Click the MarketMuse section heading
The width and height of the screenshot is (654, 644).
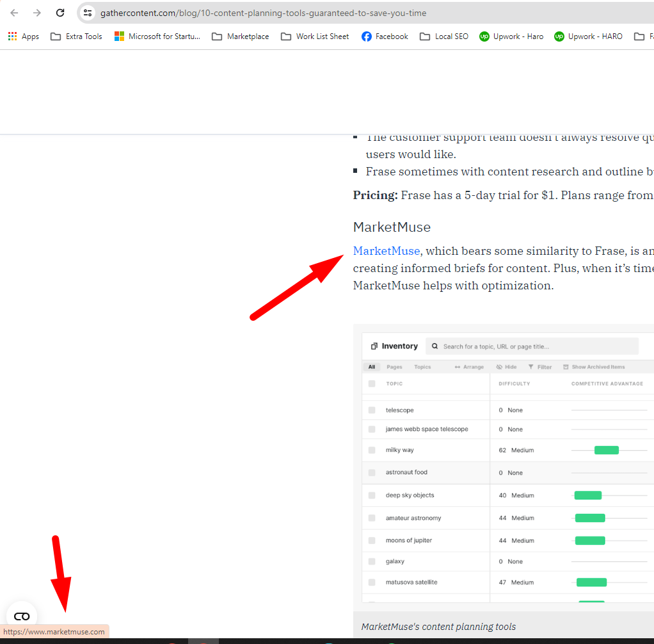[x=392, y=227]
